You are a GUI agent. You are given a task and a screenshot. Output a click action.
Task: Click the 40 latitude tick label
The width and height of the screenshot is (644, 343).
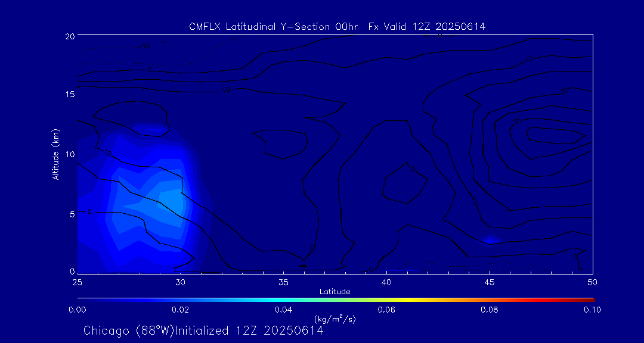click(386, 282)
